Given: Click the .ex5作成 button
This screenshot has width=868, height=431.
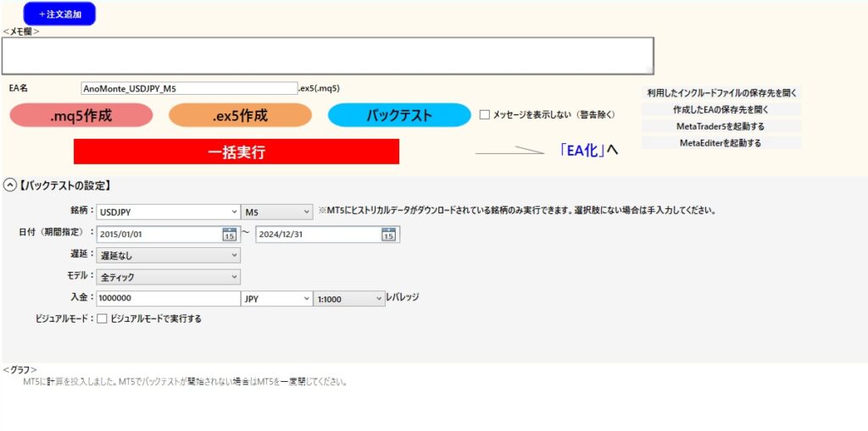Looking at the screenshot, I should click(240, 116).
